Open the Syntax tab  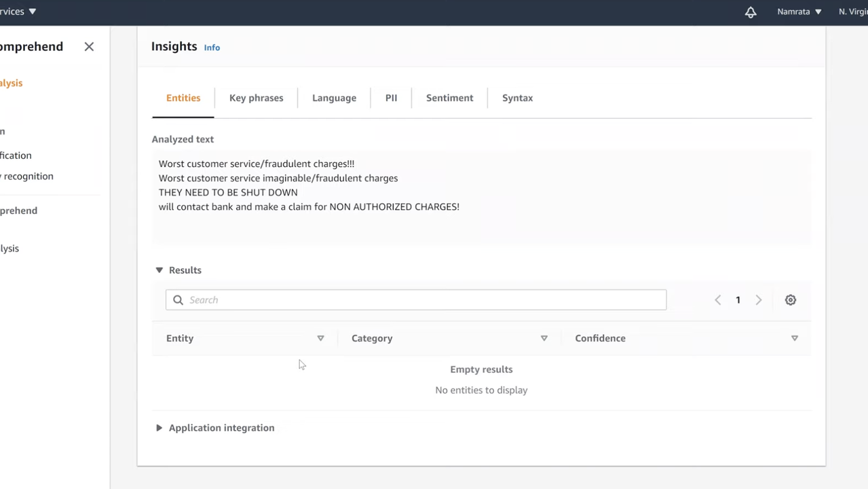point(517,98)
